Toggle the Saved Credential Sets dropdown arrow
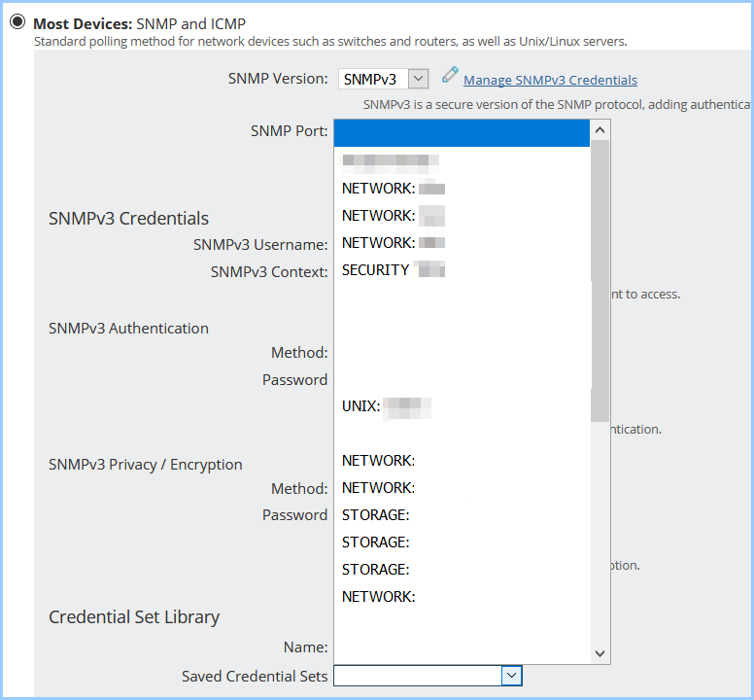This screenshot has height=700, width=754. [x=512, y=676]
